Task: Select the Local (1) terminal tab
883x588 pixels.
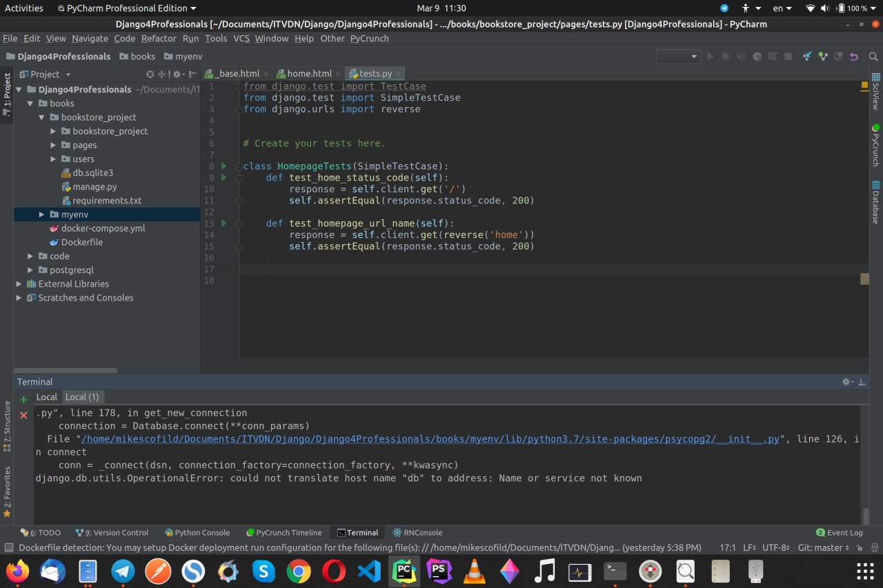Action: point(81,397)
